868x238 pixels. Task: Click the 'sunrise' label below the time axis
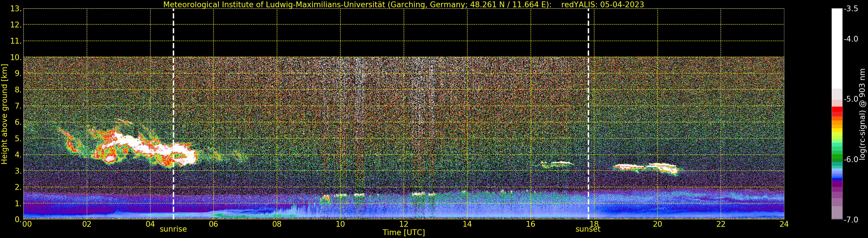[173, 229]
